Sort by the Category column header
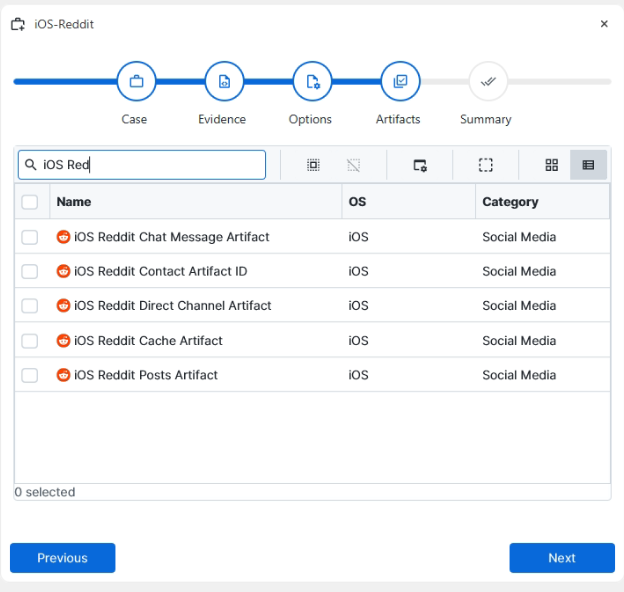The image size is (624, 592). pyautogui.click(x=542, y=202)
